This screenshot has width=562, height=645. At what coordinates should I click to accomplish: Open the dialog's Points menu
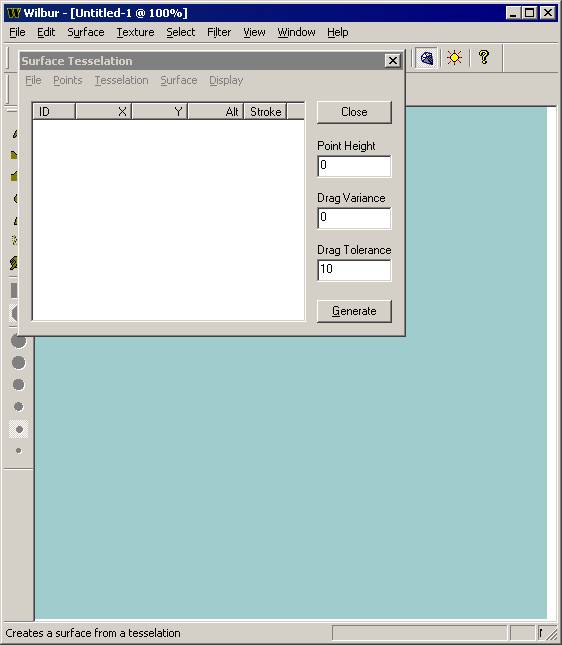68,80
